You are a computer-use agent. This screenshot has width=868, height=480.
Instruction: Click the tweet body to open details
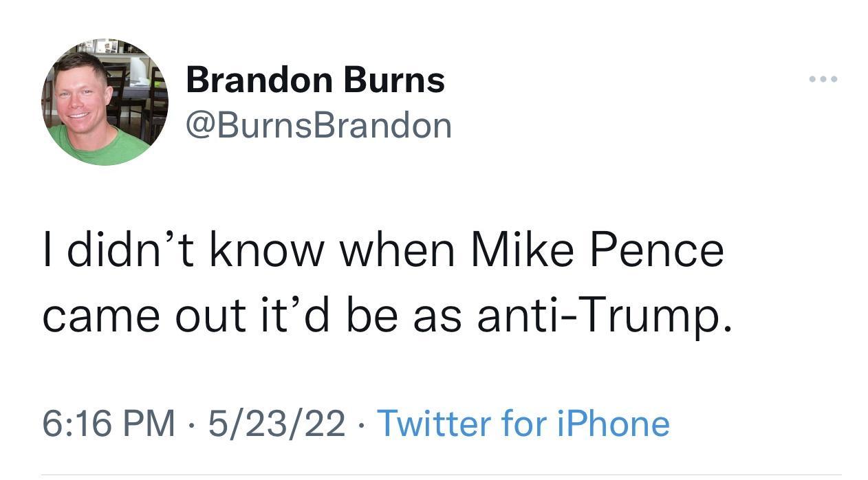pyautogui.click(x=385, y=282)
